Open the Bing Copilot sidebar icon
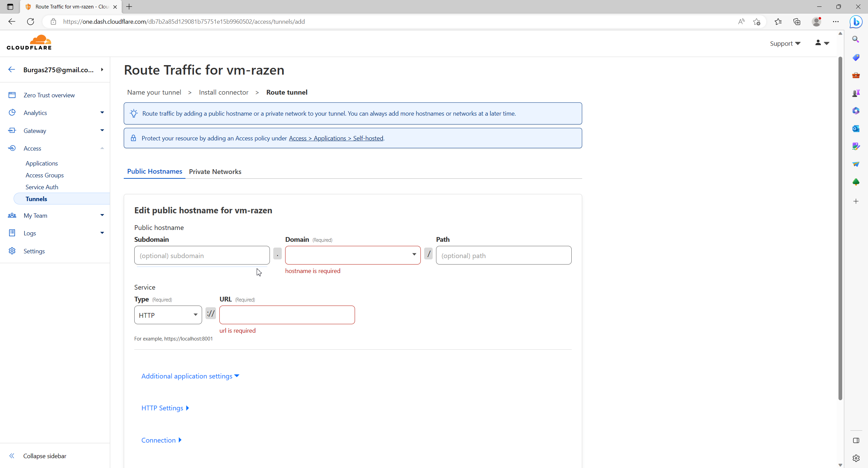This screenshot has height=468, width=868. [x=856, y=22]
